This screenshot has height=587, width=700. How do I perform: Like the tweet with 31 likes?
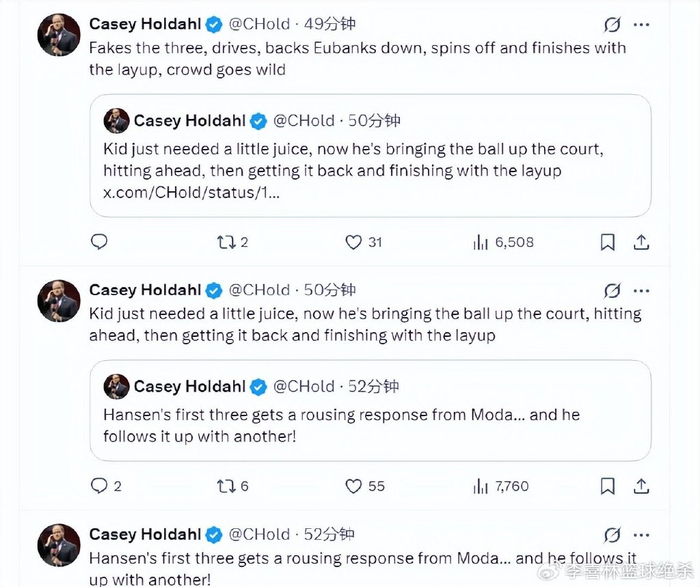click(x=353, y=242)
